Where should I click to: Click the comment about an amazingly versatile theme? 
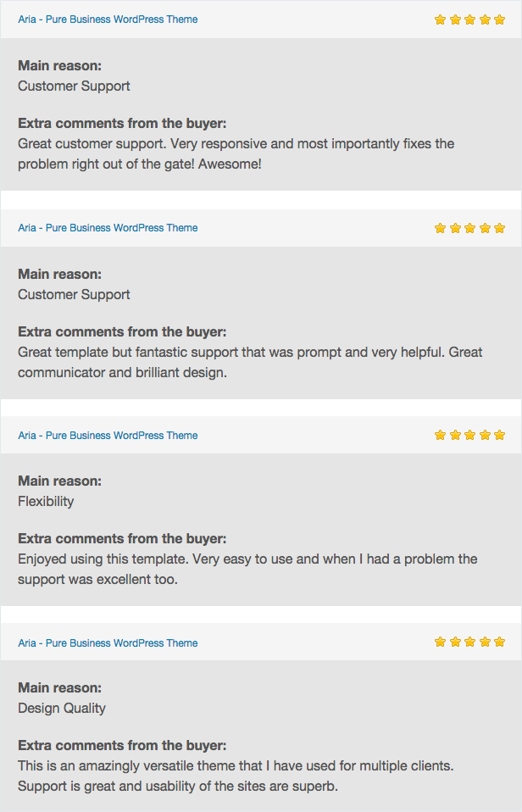pyautogui.click(x=236, y=776)
